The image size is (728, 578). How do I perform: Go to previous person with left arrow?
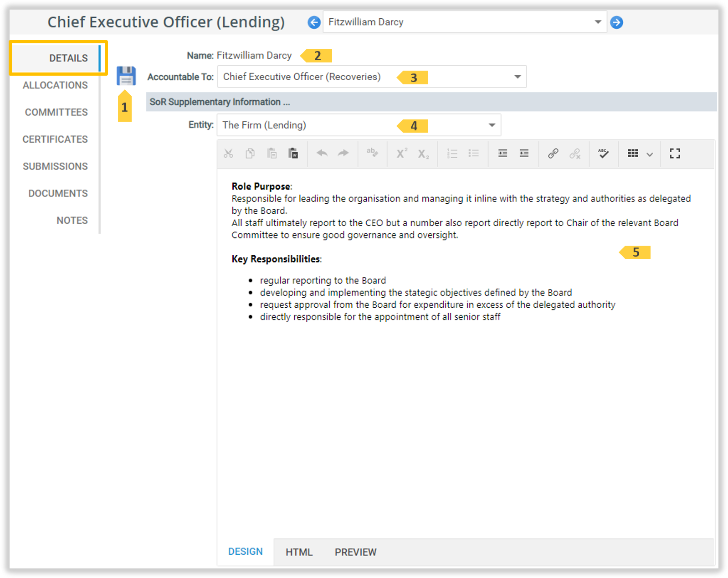[314, 22]
